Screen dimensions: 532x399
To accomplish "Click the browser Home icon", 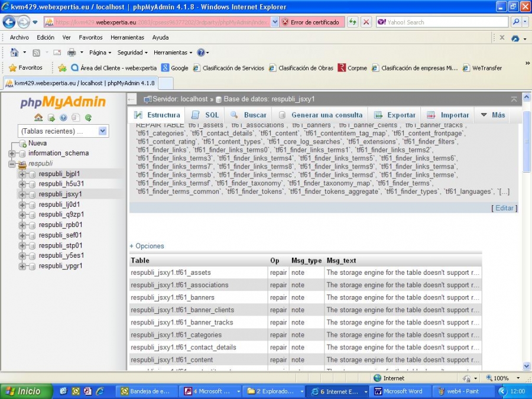I will [x=14, y=53].
